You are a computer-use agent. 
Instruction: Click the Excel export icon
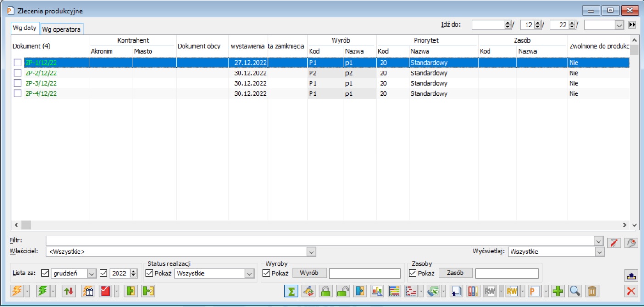pyautogui.click(x=433, y=291)
